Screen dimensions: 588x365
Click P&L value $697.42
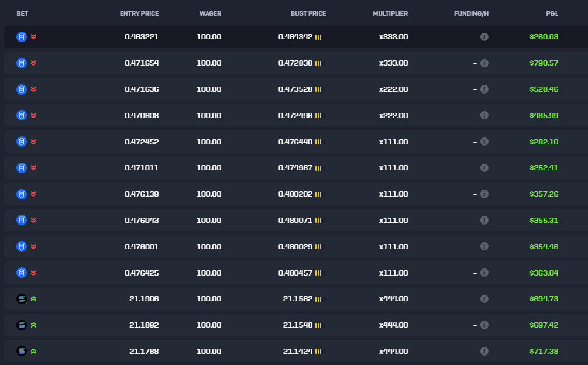544,325
